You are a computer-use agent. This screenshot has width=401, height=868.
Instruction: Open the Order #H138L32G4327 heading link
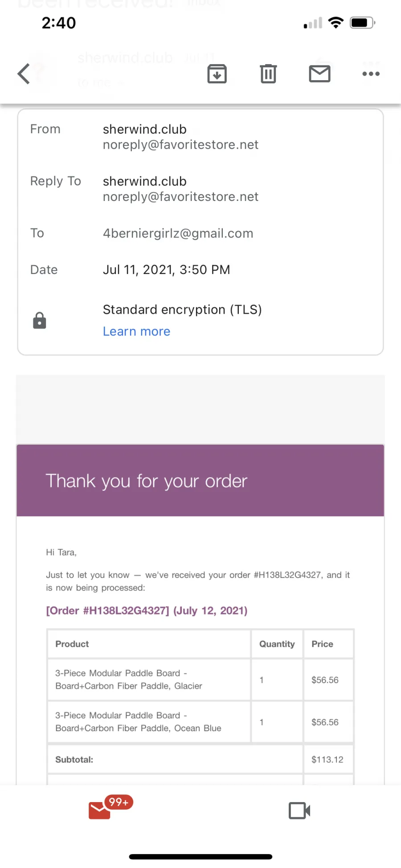(147, 610)
